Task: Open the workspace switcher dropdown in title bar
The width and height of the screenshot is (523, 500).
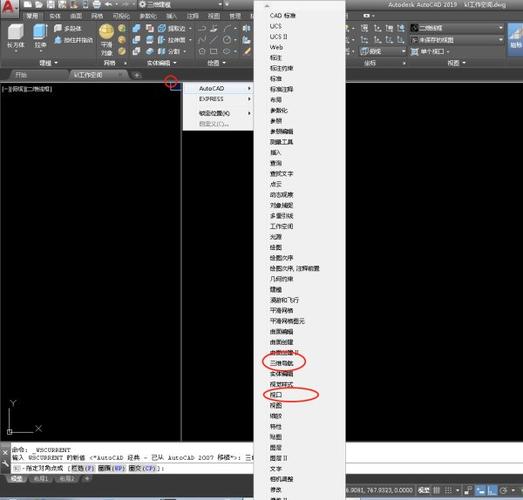Action: coord(180,4)
